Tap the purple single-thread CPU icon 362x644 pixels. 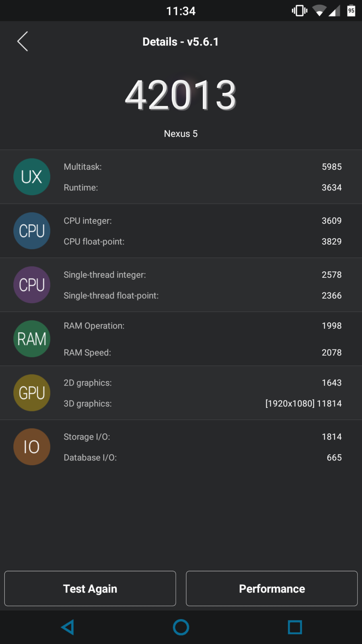[32, 285]
